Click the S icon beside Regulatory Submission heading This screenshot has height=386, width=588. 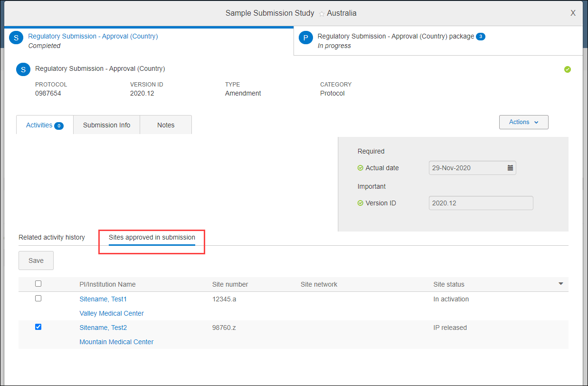pyautogui.click(x=23, y=69)
